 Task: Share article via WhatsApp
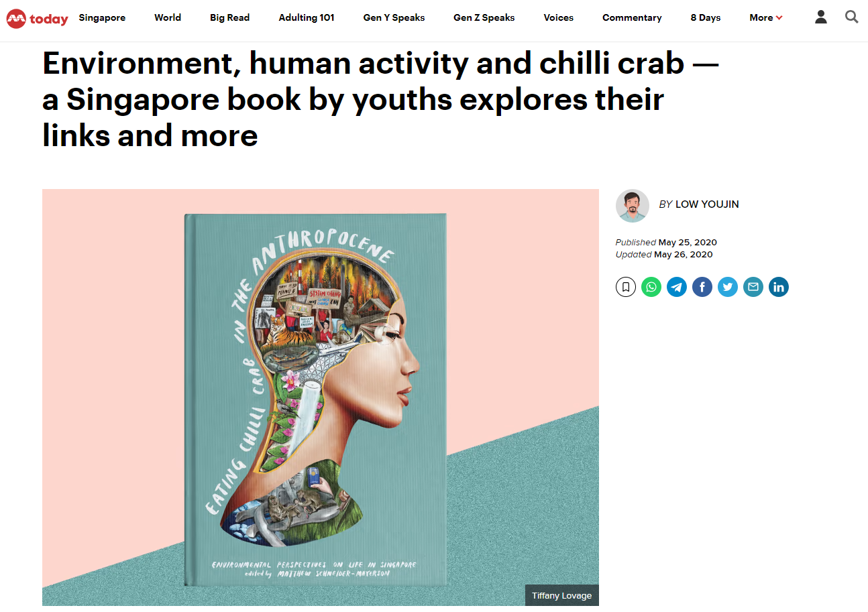[651, 288]
